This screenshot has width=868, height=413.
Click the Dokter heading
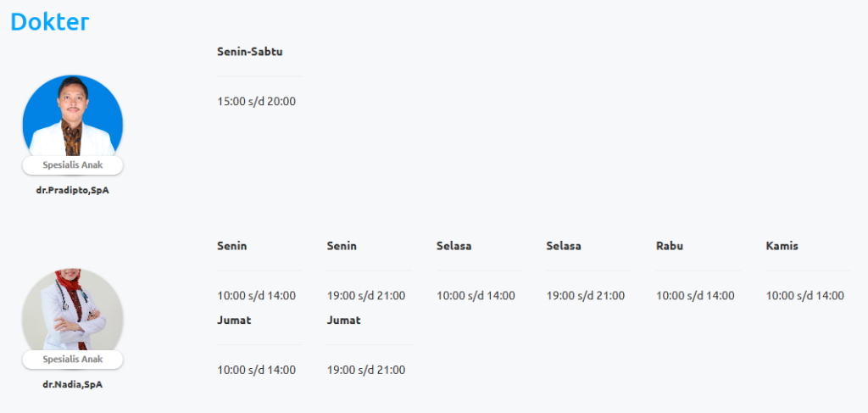[49, 22]
